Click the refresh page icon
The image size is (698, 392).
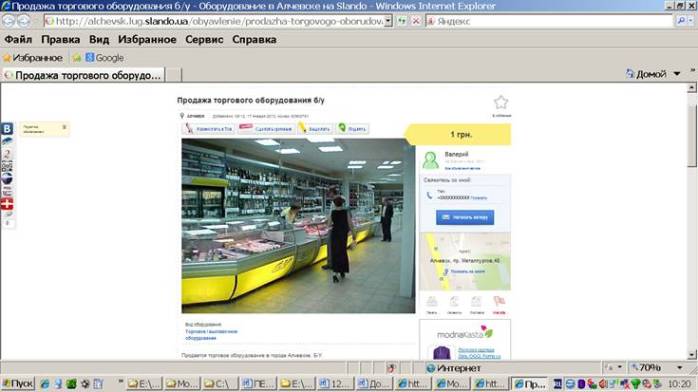[x=402, y=21]
